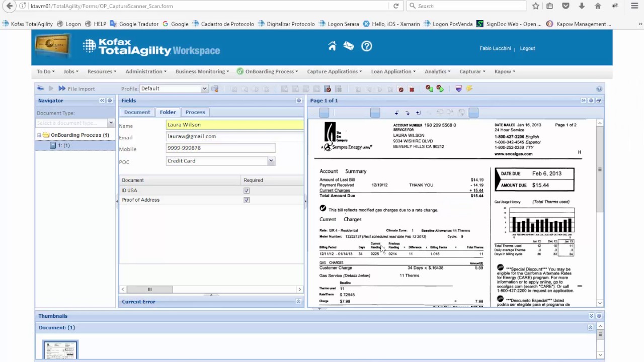The width and height of the screenshot is (644, 362).
Task: Click the green left arrow with red circle icon
Action: 429,88
